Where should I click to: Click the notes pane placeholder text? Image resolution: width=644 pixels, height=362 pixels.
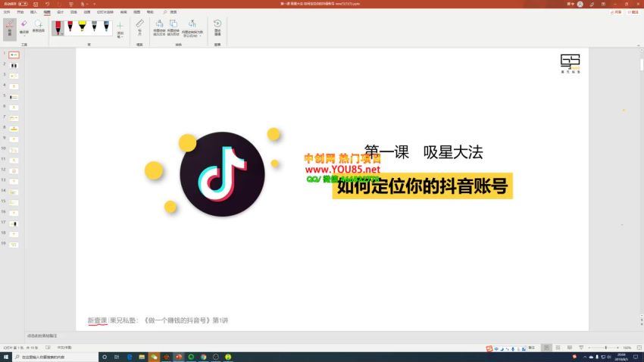click(x=42, y=335)
